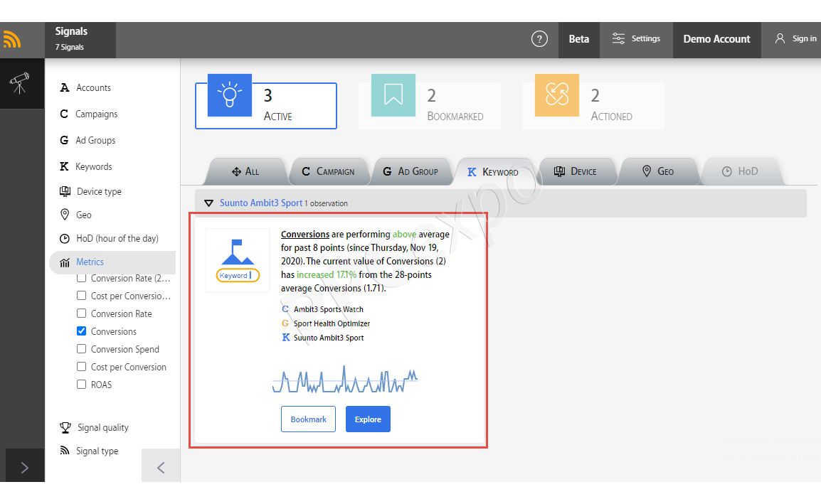Collapse the Suunto Ambit3 Sport group triangle
Image resolution: width=821 pixels, height=504 pixels.
coord(209,203)
